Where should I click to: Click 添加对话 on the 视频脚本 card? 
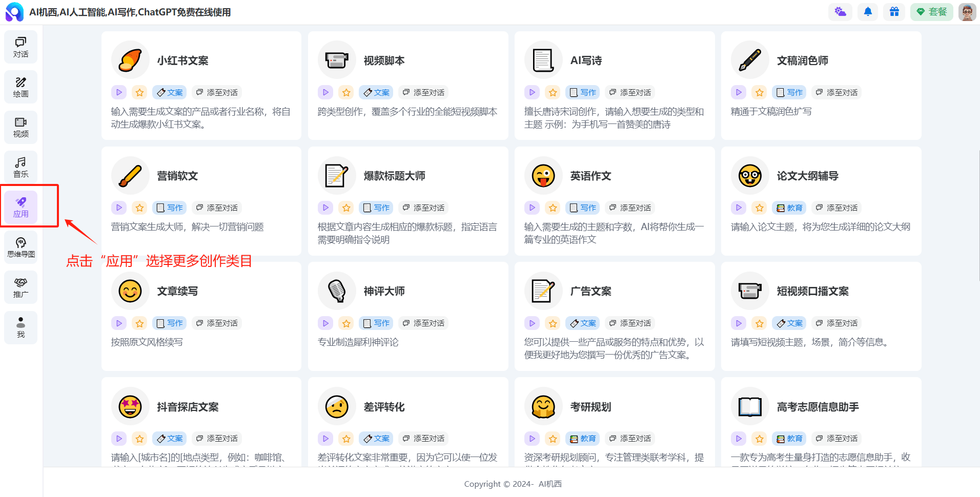[x=423, y=93]
